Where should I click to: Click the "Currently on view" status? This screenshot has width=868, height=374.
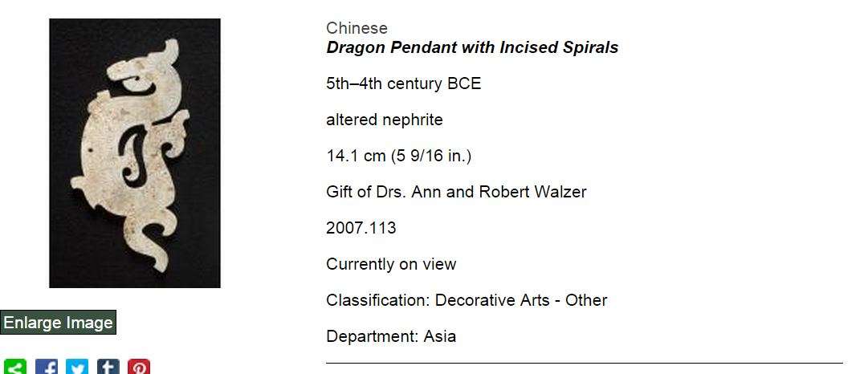[x=390, y=264]
